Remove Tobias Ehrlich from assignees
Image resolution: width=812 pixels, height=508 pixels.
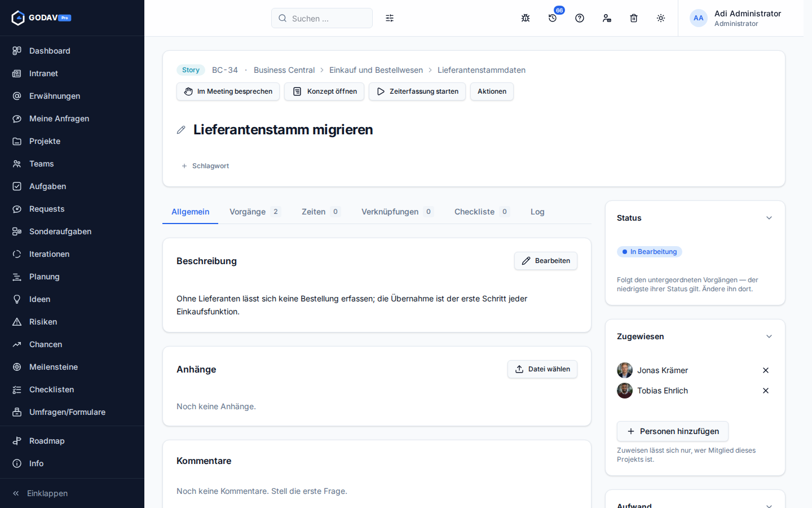[x=766, y=391]
